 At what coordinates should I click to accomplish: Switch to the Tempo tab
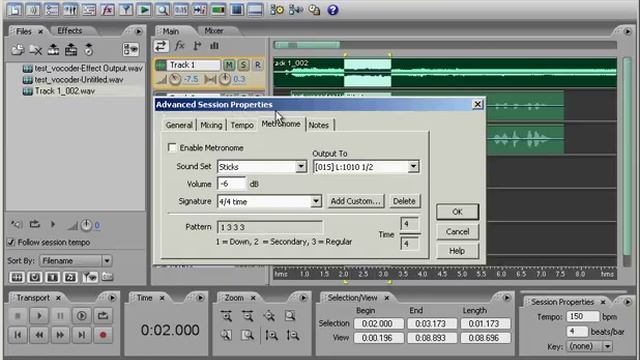point(242,125)
